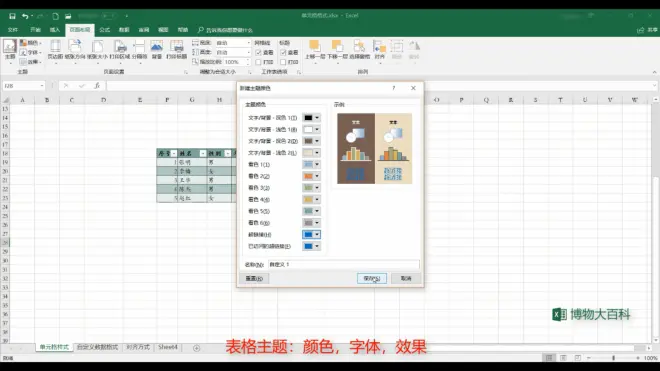The width and height of the screenshot is (660, 371).
Task: Click Accent 3 (着色 3) green swatch
Action: point(309,188)
